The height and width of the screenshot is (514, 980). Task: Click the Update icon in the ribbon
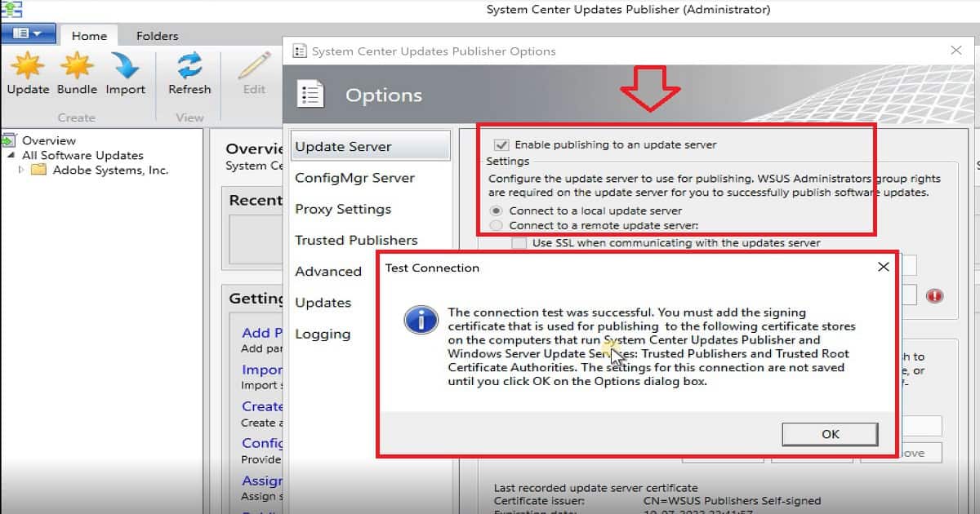tap(28, 65)
